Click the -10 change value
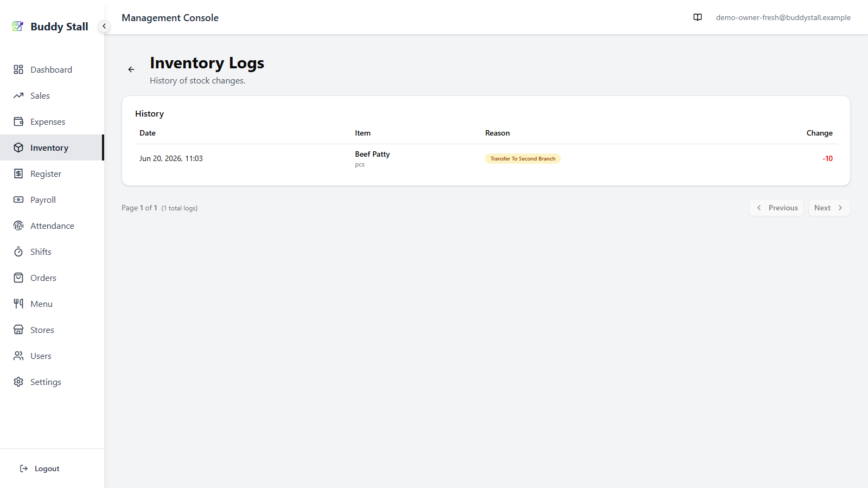Image resolution: width=868 pixels, height=488 pixels. click(x=827, y=158)
